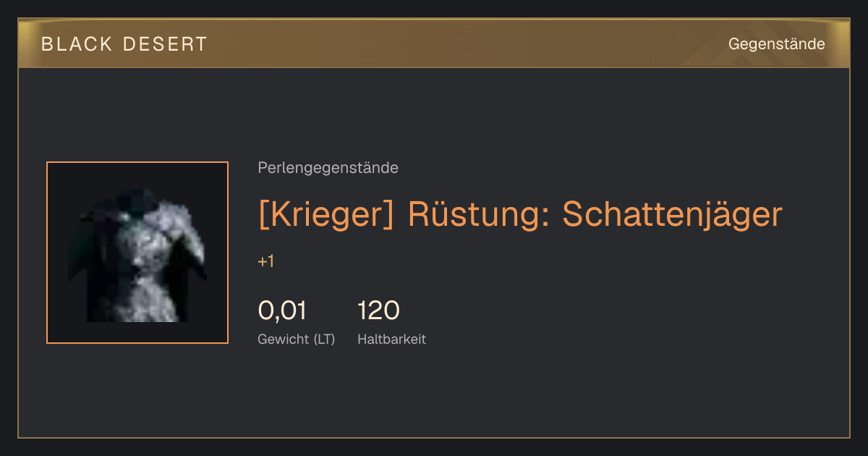Image resolution: width=868 pixels, height=456 pixels.
Task: Click the 0,01 weight value
Action: pos(282,311)
